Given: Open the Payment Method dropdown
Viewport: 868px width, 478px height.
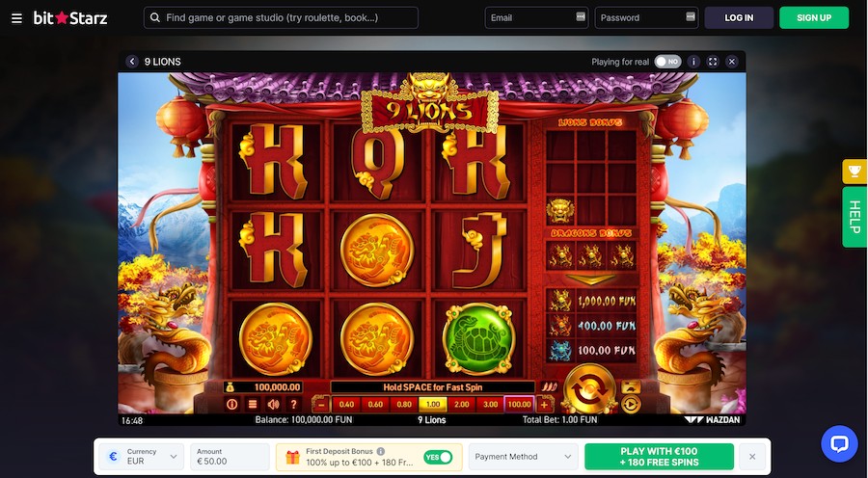Looking at the screenshot, I should point(523,457).
